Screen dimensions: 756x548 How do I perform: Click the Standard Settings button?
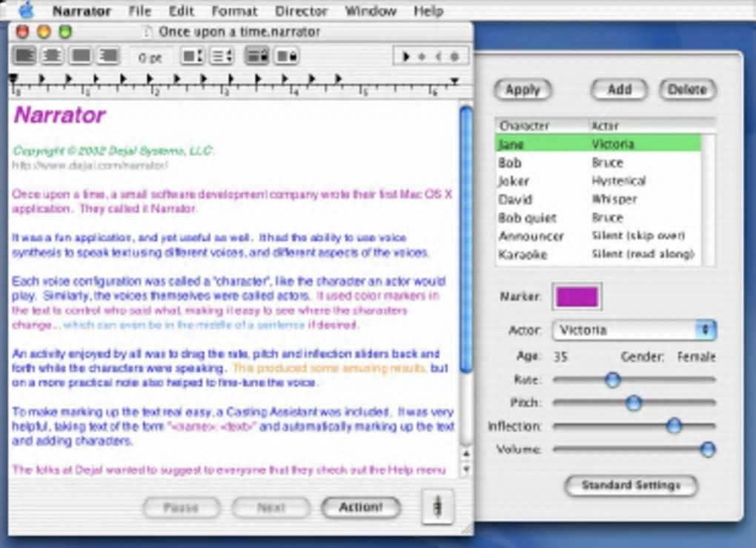(631, 485)
